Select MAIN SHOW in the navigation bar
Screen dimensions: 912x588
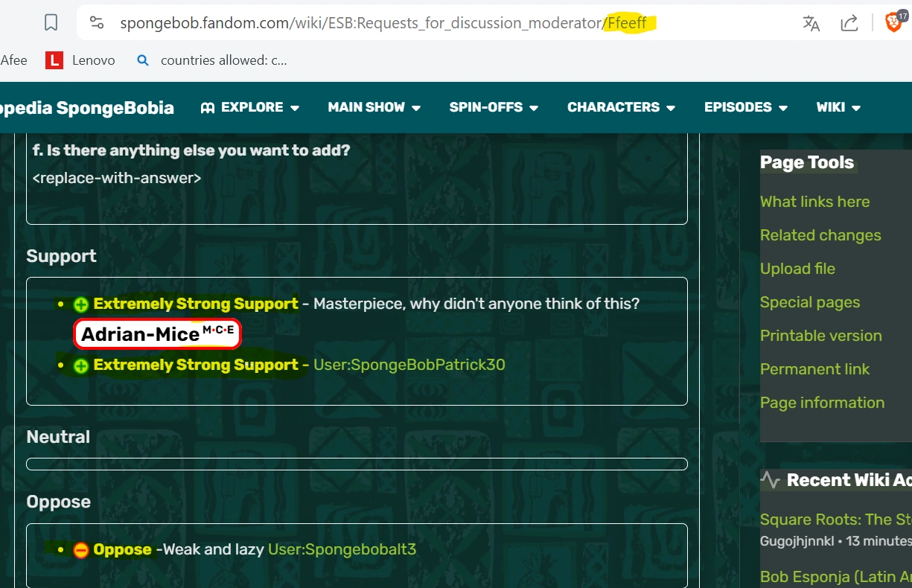point(366,107)
